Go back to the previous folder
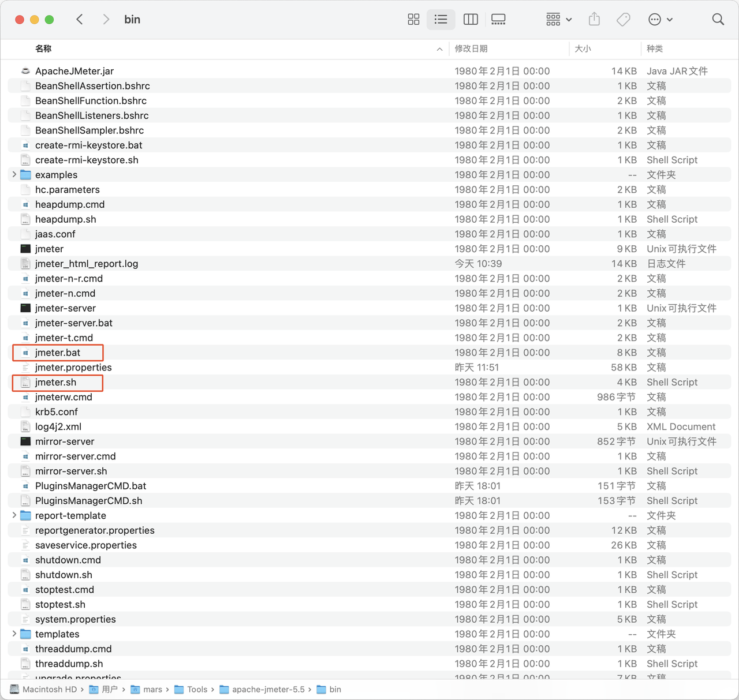The image size is (739, 700). pyautogui.click(x=80, y=20)
